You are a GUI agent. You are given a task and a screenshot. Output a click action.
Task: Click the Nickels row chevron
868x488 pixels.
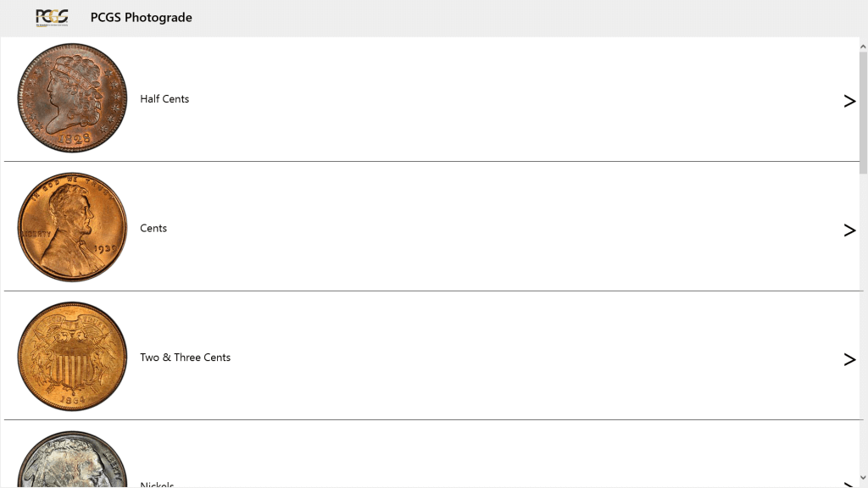[x=849, y=483]
